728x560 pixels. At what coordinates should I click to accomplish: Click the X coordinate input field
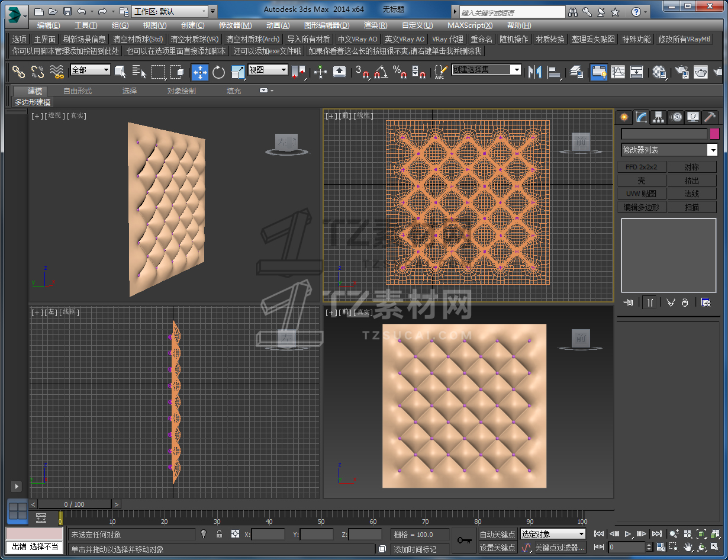(x=268, y=535)
